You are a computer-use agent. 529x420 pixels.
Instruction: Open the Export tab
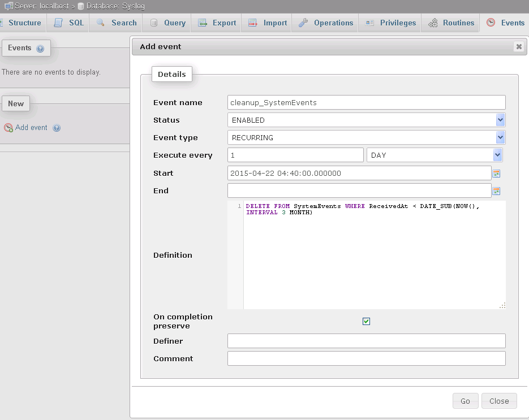[217, 23]
